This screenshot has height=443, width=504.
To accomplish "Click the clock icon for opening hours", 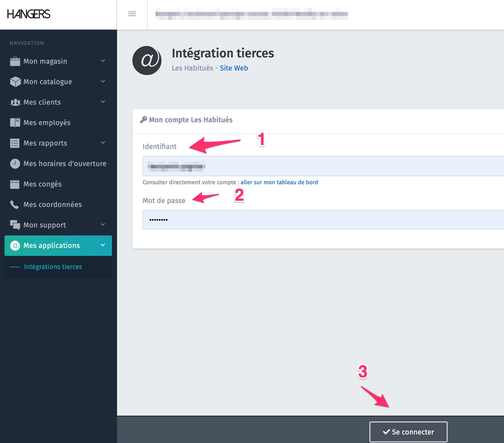I will (x=15, y=163).
